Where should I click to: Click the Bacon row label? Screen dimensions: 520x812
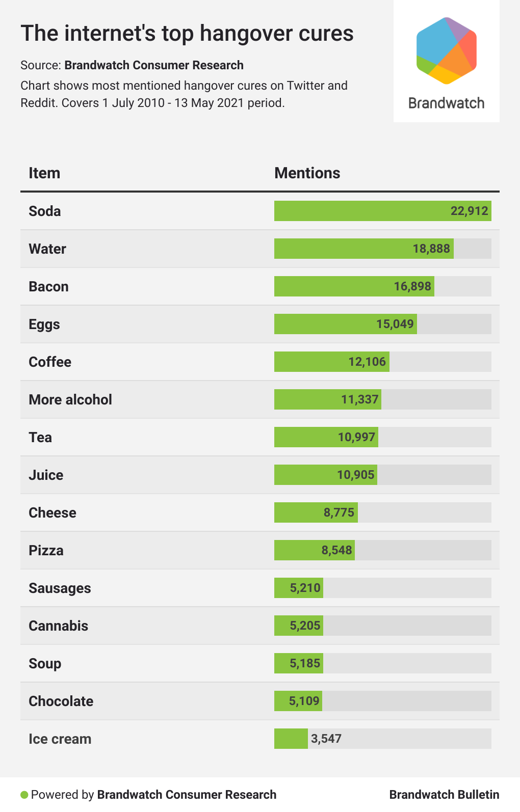pos(48,286)
